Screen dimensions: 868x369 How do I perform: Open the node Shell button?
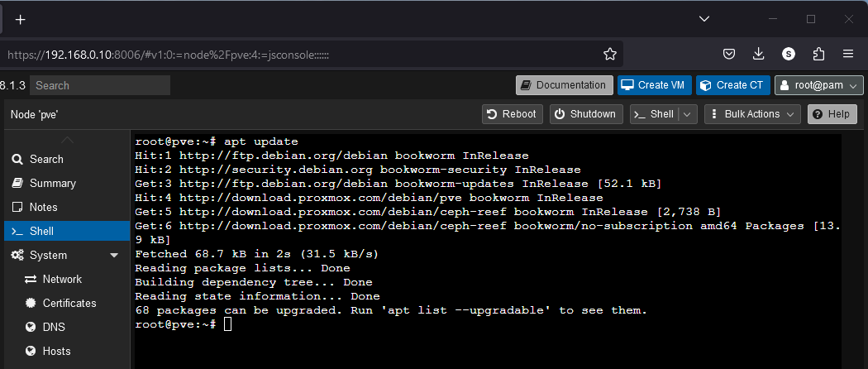[655, 114]
